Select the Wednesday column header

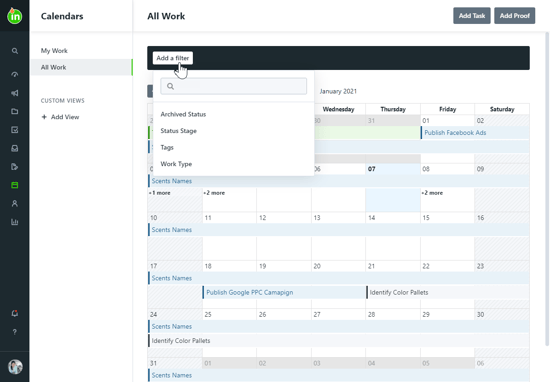[338, 109]
